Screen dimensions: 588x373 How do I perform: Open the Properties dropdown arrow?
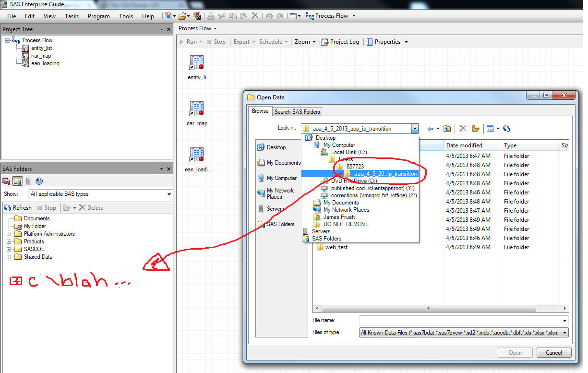[406, 42]
